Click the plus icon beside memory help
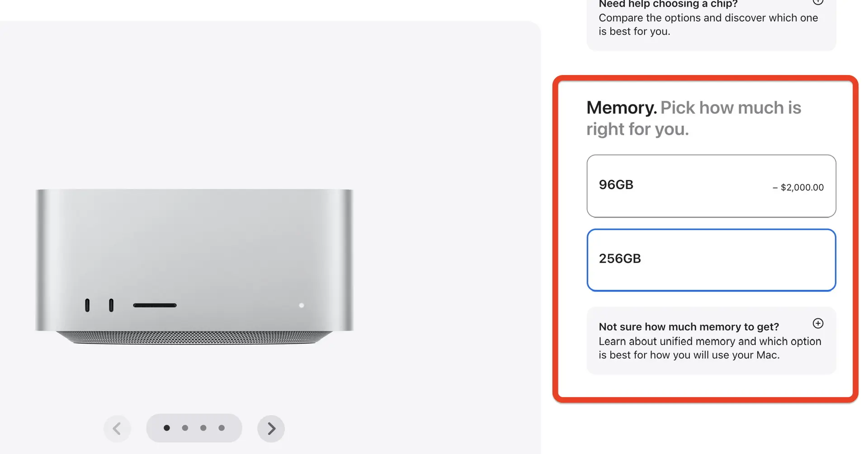Image resolution: width=868 pixels, height=454 pixels. [818, 323]
